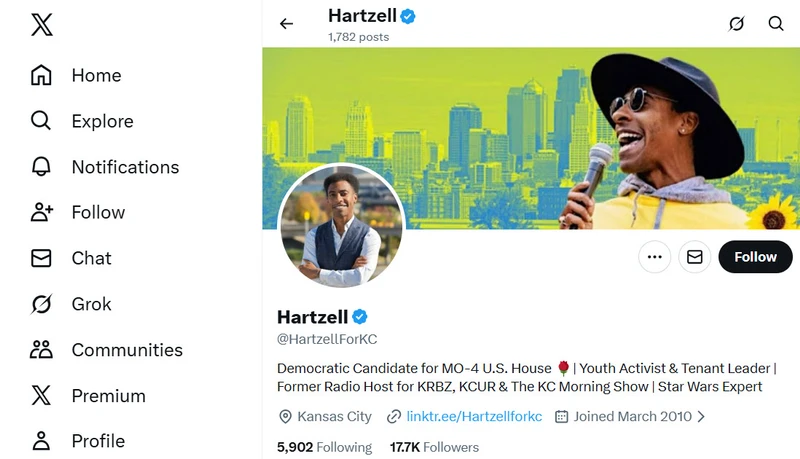
Task: Click the Communities people icon
Action: pyautogui.click(x=41, y=350)
